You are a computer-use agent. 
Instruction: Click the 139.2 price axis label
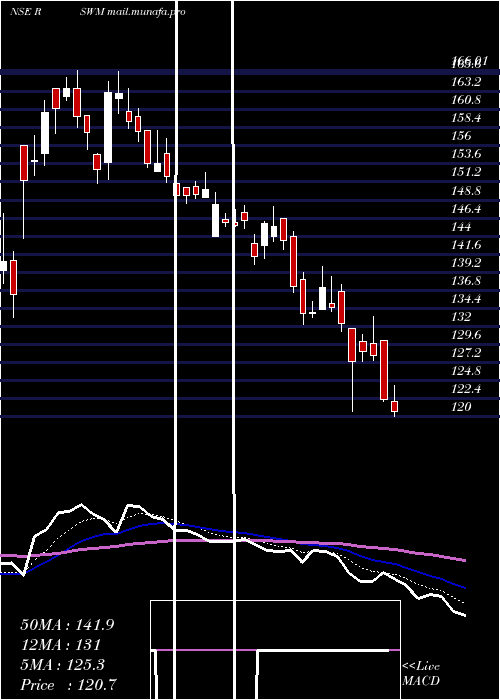click(x=466, y=263)
